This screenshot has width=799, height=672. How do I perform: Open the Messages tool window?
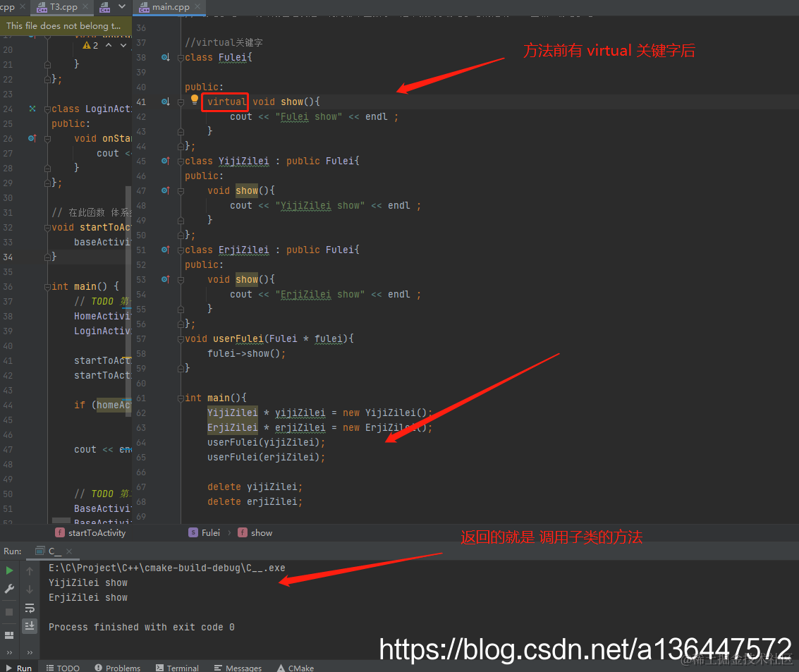pos(238,667)
